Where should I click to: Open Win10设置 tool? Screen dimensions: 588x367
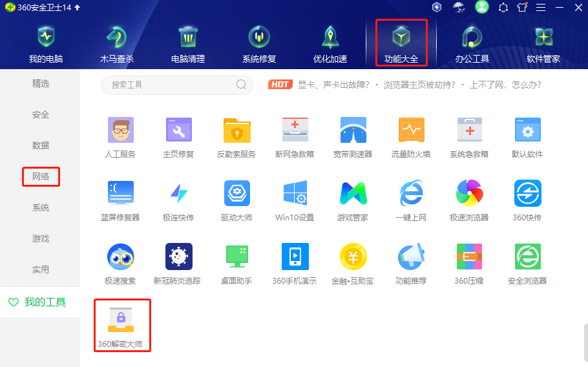[295, 201]
